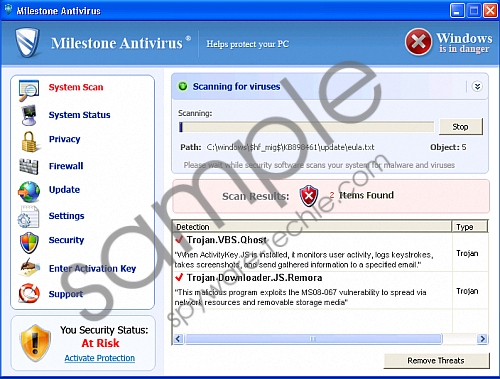Click the yellow warning shield icon
Screen dimensions: 500x379
[36, 343]
